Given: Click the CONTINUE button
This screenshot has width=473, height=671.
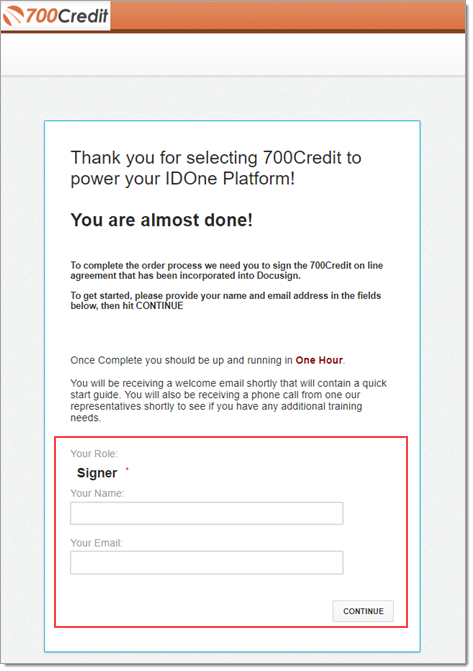Looking at the screenshot, I should point(363,611).
